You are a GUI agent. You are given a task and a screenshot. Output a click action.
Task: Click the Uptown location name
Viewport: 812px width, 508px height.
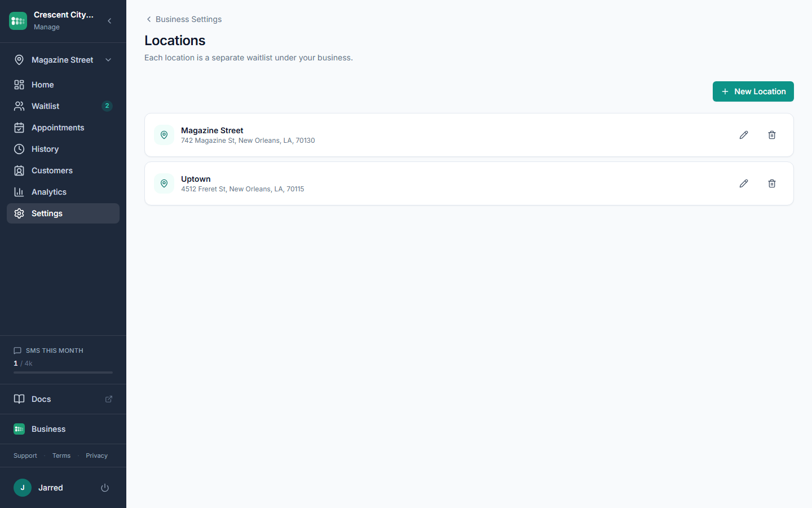pos(196,179)
